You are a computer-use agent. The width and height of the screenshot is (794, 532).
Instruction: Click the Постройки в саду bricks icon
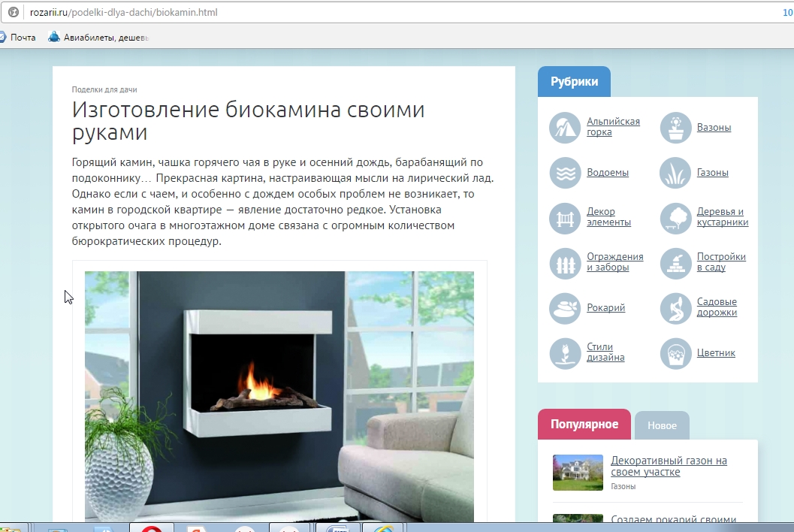[675, 263]
